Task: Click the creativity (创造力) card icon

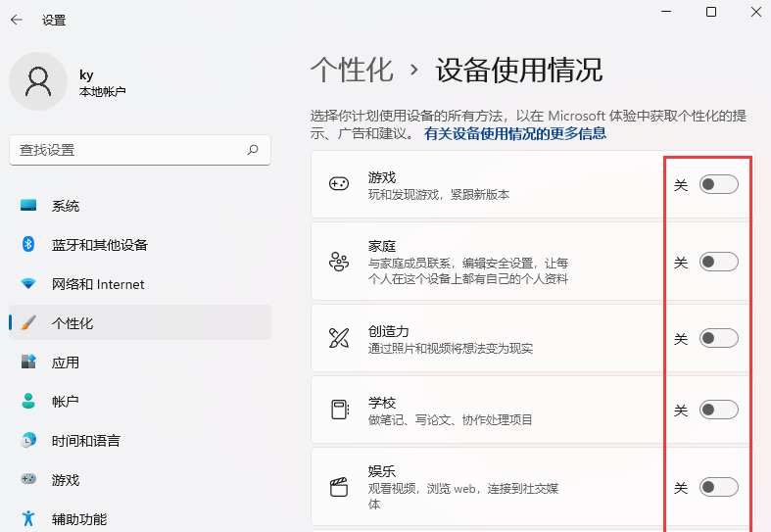Action: (339, 338)
